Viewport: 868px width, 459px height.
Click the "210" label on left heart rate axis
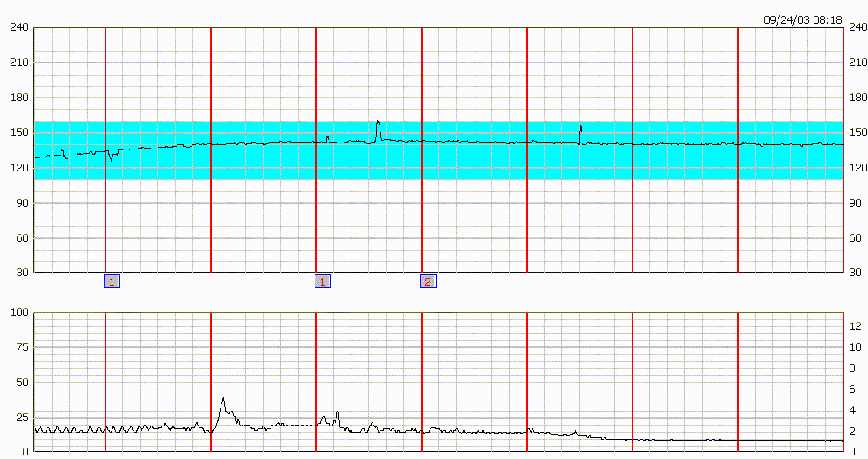coord(19,63)
